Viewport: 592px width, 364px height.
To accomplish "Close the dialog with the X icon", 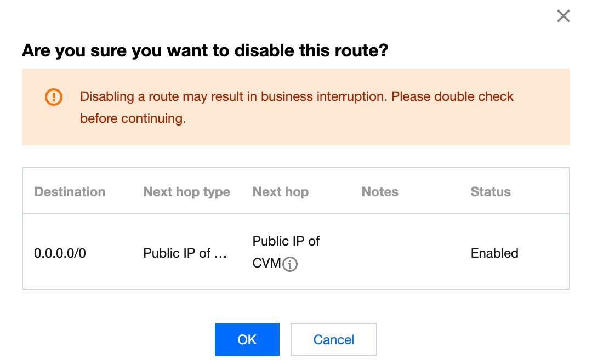I will (563, 16).
